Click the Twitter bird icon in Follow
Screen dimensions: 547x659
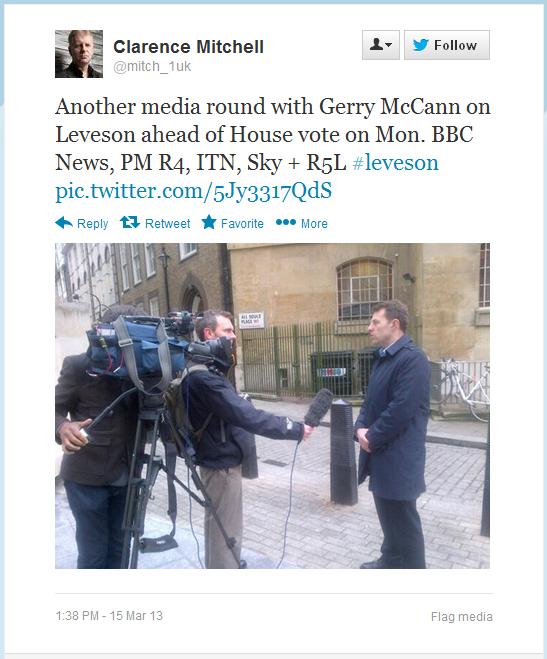tap(421, 45)
